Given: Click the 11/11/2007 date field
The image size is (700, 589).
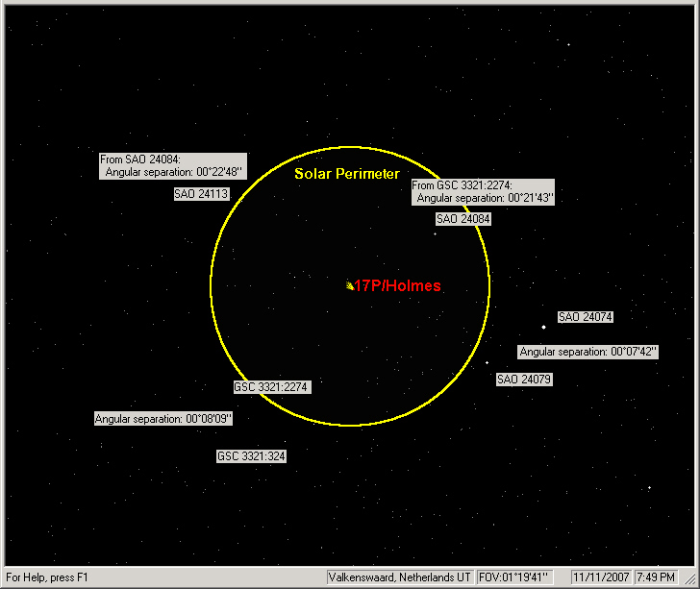Looking at the screenshot, I should click(x=599, y=577).
